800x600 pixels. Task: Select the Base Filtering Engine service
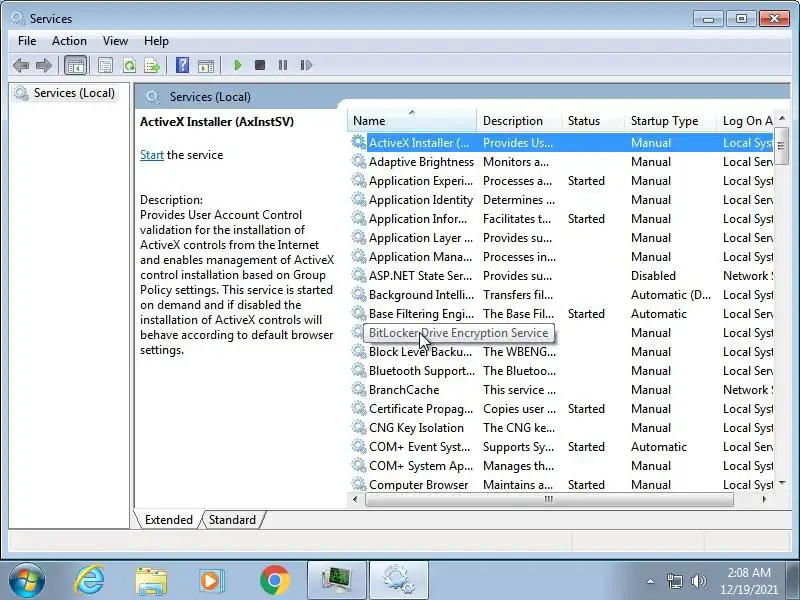coord(561,314)
